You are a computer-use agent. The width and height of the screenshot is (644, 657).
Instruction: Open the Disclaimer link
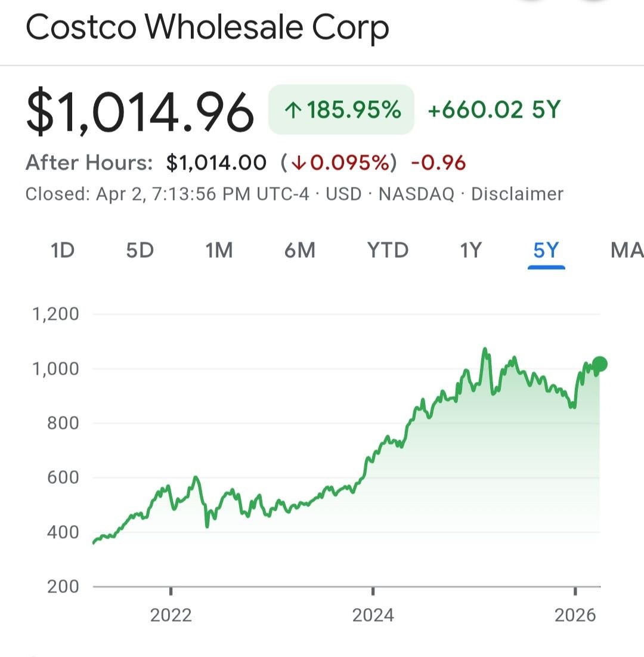coord(517,194)
